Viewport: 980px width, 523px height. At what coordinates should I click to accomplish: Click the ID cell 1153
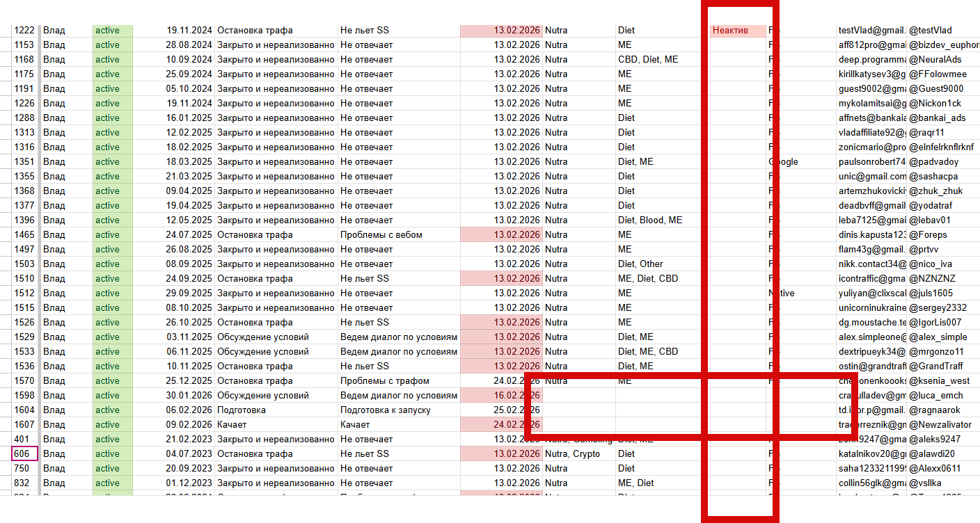(25, 45)
